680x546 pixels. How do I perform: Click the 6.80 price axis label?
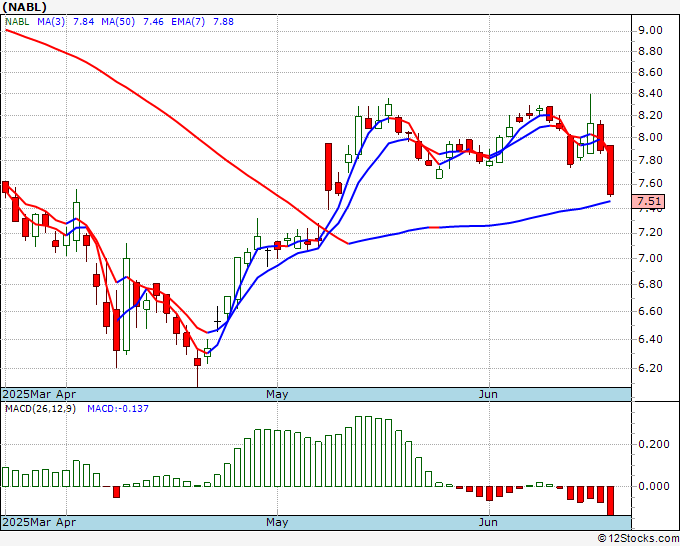tap(650, 284)
